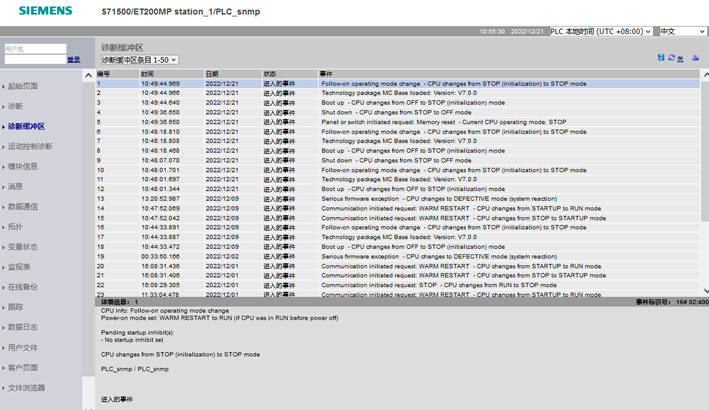Click the 时间 column header

click(171, 74)
